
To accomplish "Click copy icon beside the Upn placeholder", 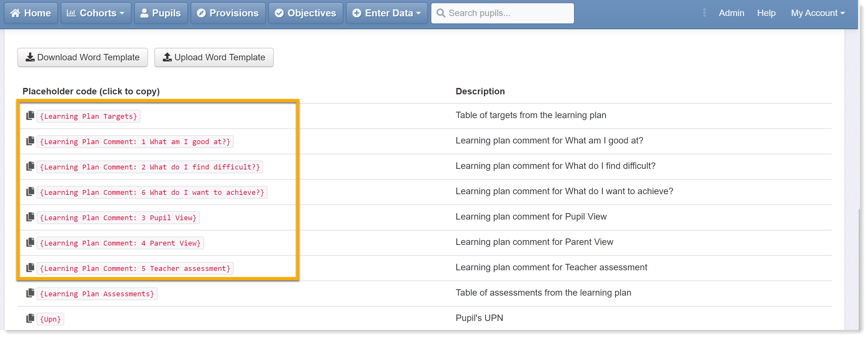I will pos(30,318).
